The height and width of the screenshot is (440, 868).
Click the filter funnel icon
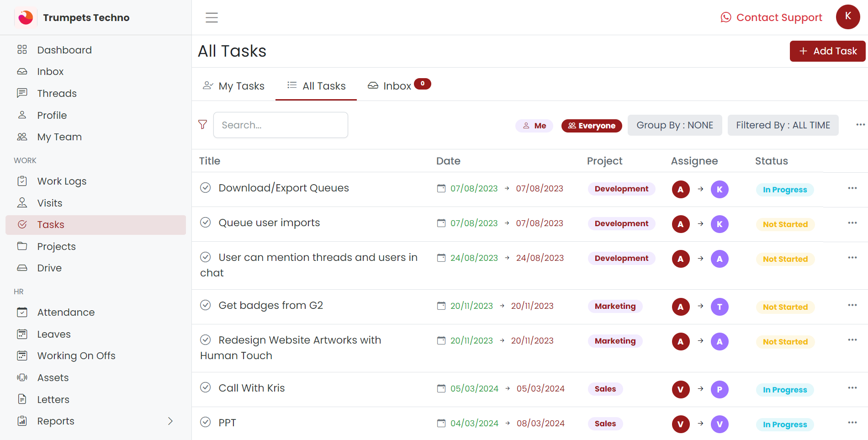pyautogui.click(x=202, y=125)
